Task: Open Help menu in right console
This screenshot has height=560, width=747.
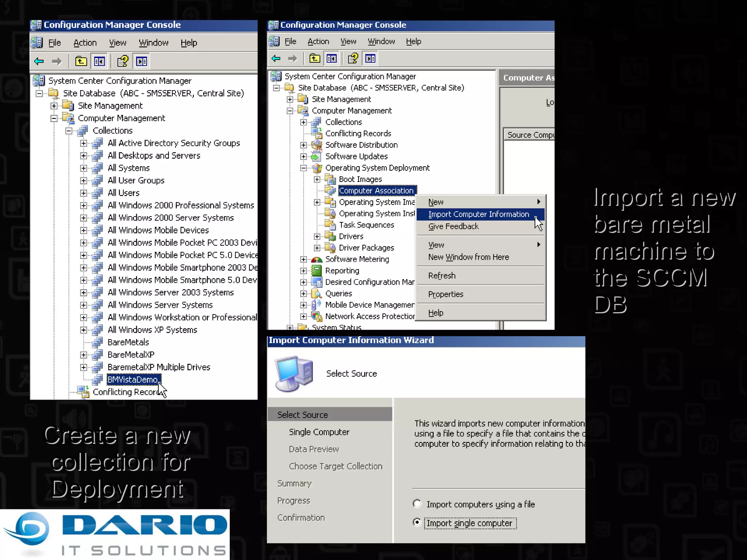Action: [414, 41]
